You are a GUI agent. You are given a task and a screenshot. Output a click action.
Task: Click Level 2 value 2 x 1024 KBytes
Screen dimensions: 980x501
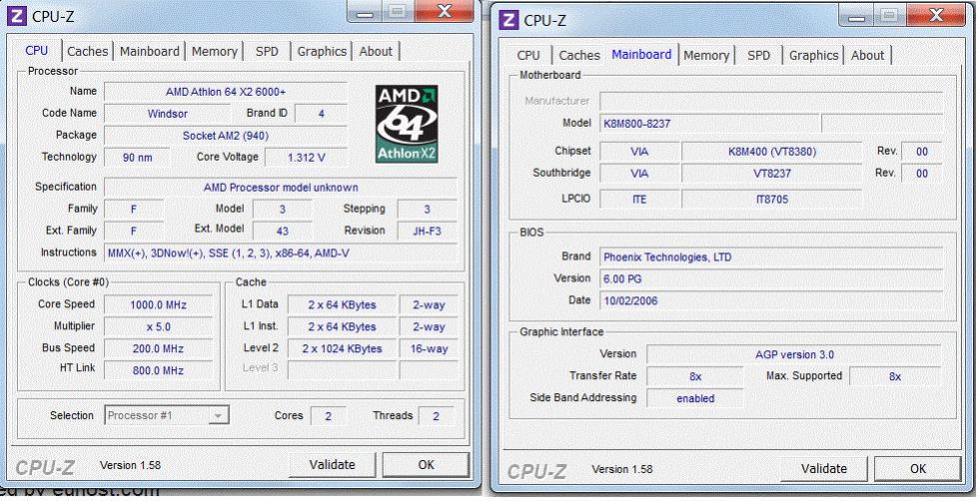[x=342, y=348]
